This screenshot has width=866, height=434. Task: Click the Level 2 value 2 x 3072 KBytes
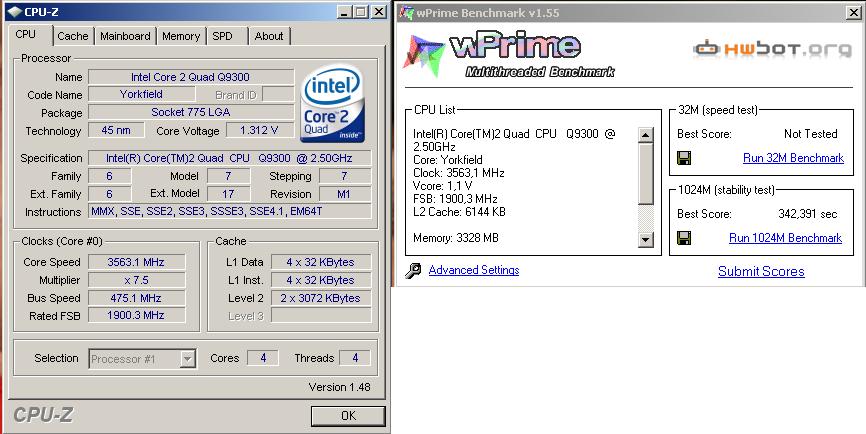320,298
